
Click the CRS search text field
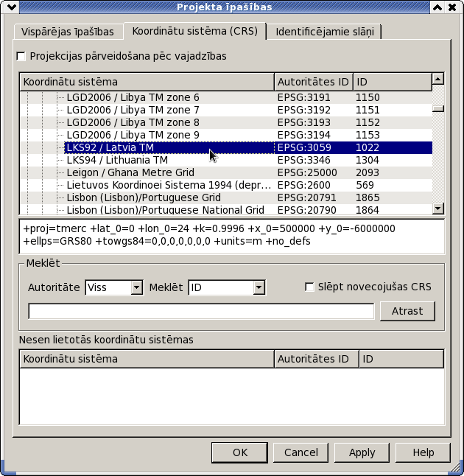click(201, 311)
